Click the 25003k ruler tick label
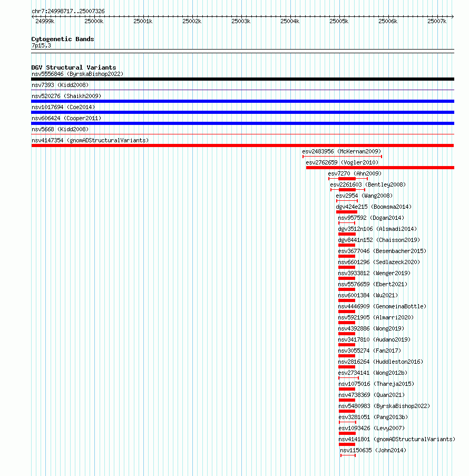 click(241, 21)
